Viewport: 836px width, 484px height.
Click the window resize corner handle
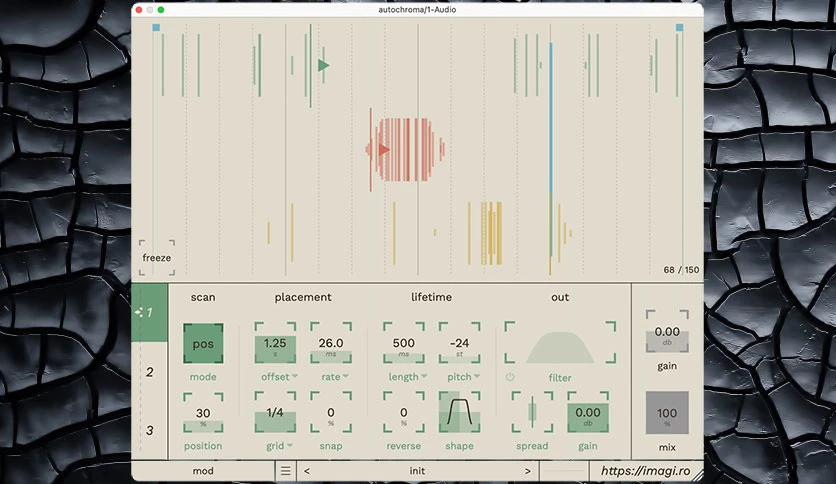(x=698, y=475)
